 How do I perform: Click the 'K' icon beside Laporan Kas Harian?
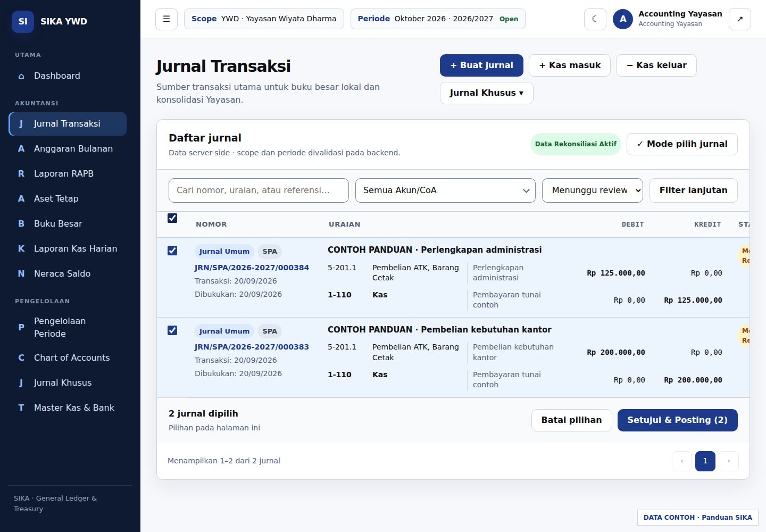click(x=21, y=248)
